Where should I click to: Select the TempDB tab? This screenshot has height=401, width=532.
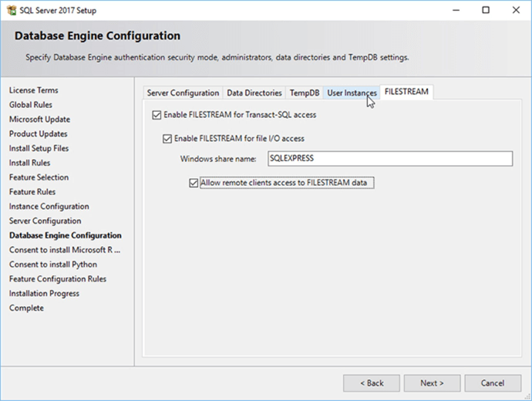[x=304, y=93]
